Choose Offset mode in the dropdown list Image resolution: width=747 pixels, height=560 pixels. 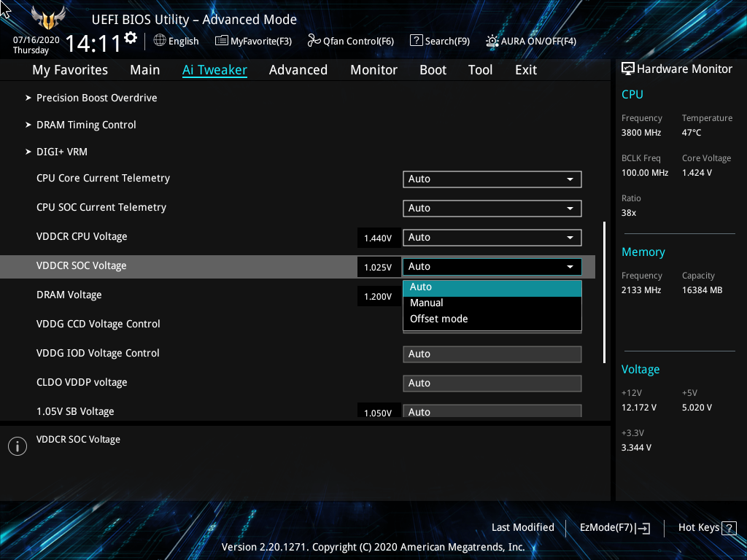(492, 319)
